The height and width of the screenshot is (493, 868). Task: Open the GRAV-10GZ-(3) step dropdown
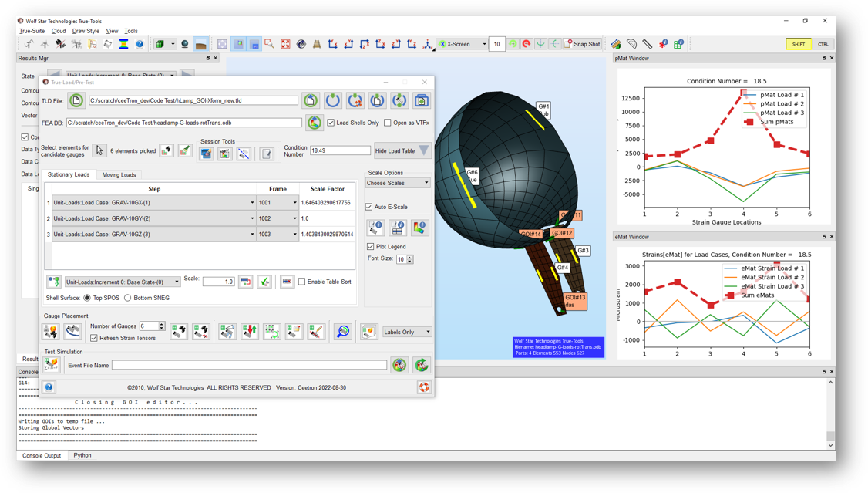(154, 235)
